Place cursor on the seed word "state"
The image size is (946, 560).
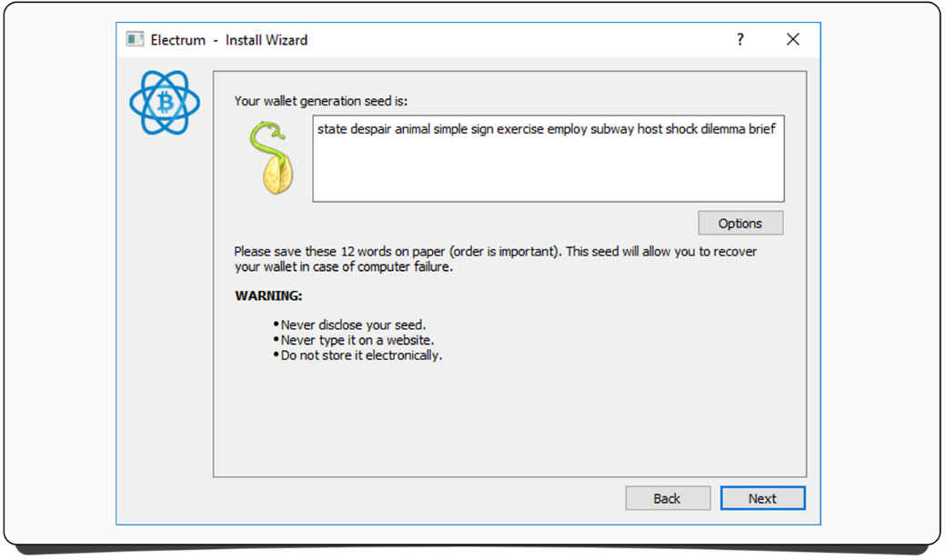[x=332, y=129]
